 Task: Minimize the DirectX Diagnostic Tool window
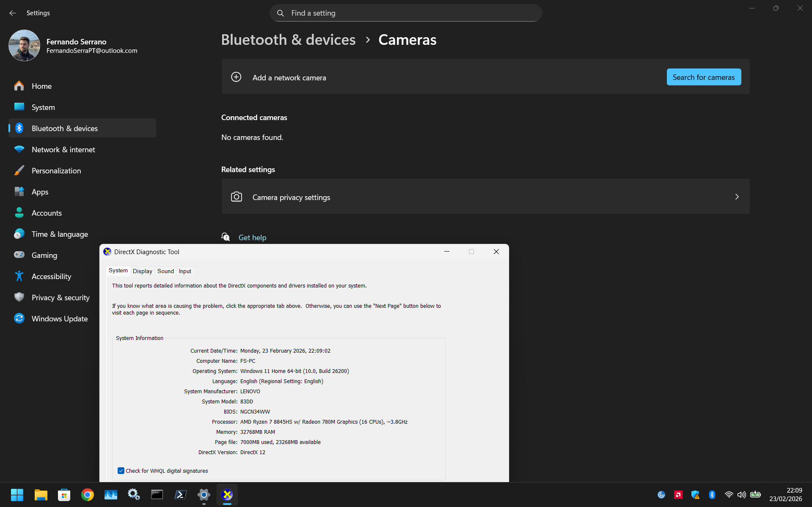click(446, 252)
